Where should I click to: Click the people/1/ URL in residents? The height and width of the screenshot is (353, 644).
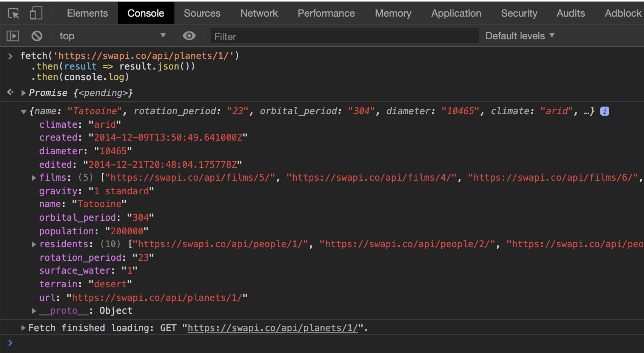click(x=220, y=244)
